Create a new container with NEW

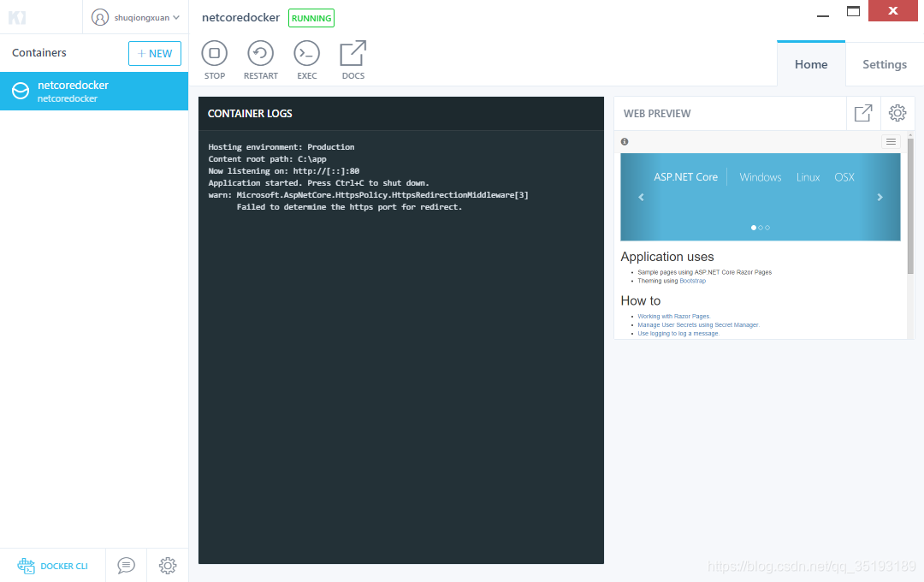[154, 54]
